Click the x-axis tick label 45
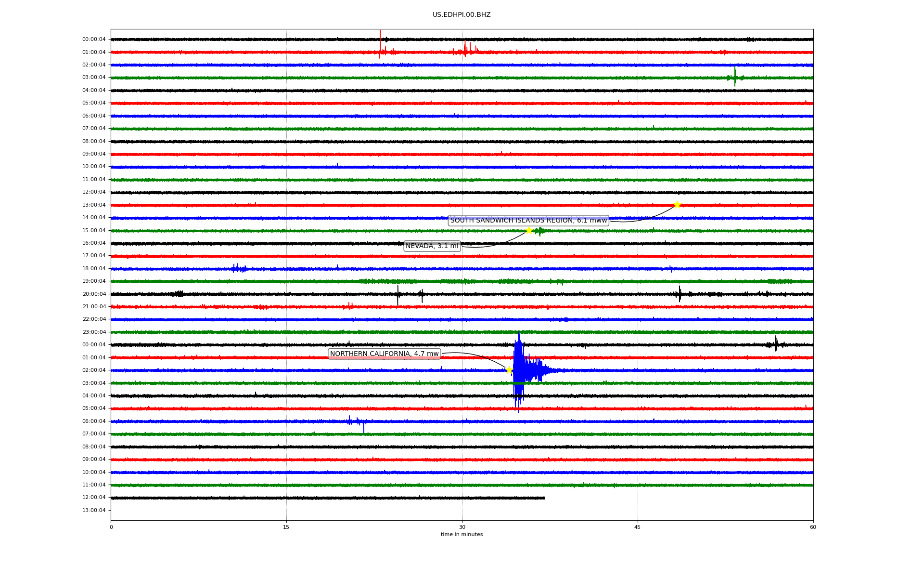 tap(638, 527)
